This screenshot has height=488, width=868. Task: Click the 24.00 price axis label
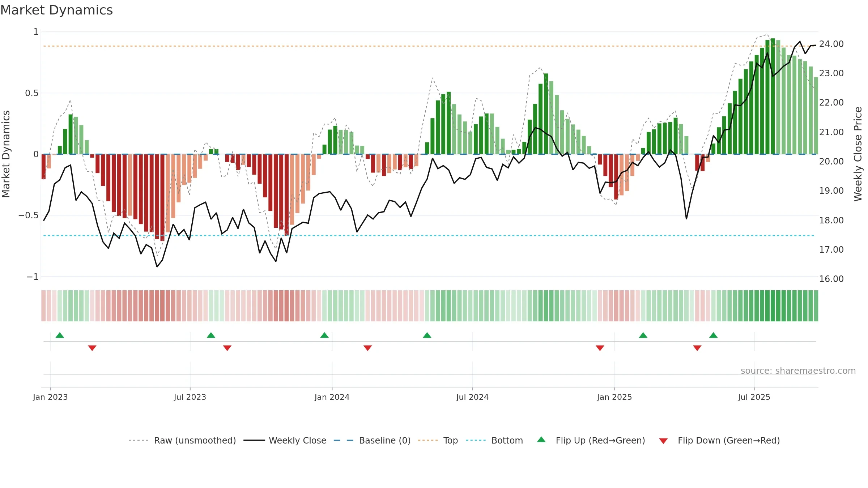pyautogui.click(x=831, y=44)
